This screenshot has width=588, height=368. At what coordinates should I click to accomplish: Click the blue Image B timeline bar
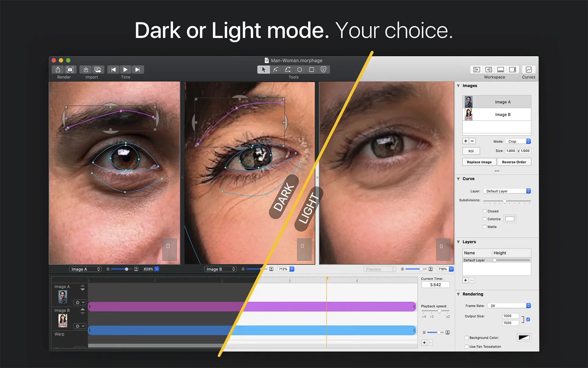coord(252,330)
